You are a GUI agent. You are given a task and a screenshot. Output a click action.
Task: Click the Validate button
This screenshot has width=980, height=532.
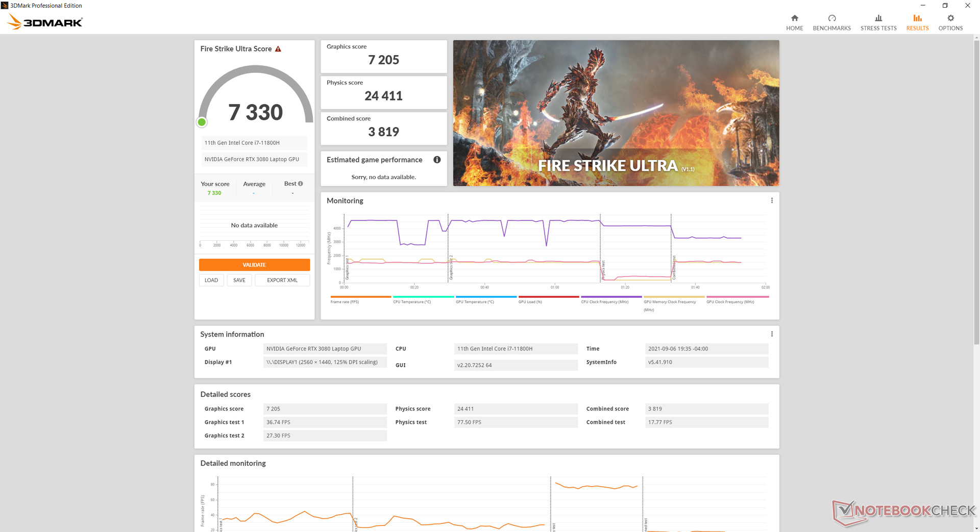click(254, 265)
